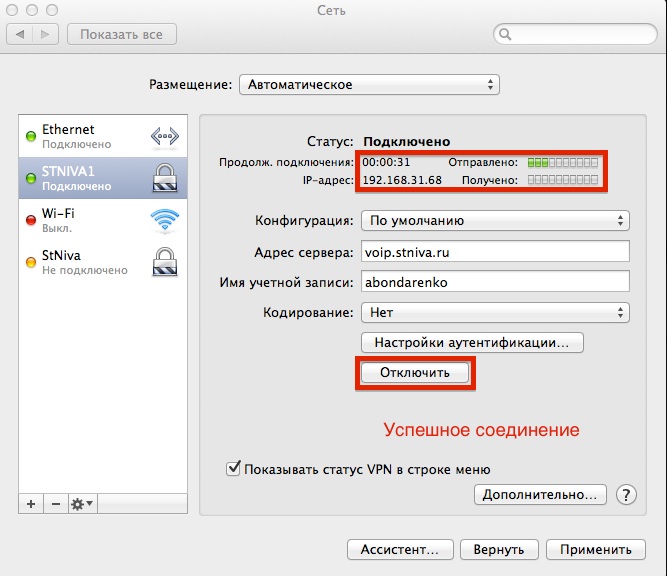Click the Wi-Fi signal icon
The width and height of the screenshot is (667, 576).
(164, 220)
